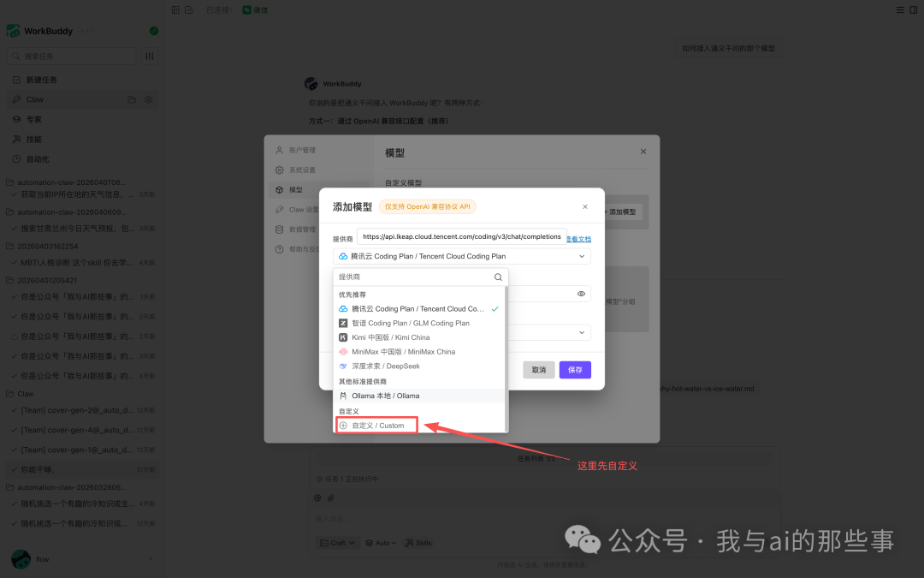Viewport: 924px width, 578px height.
Task: Click the new task compose icon in top bar
Action: 188,9
